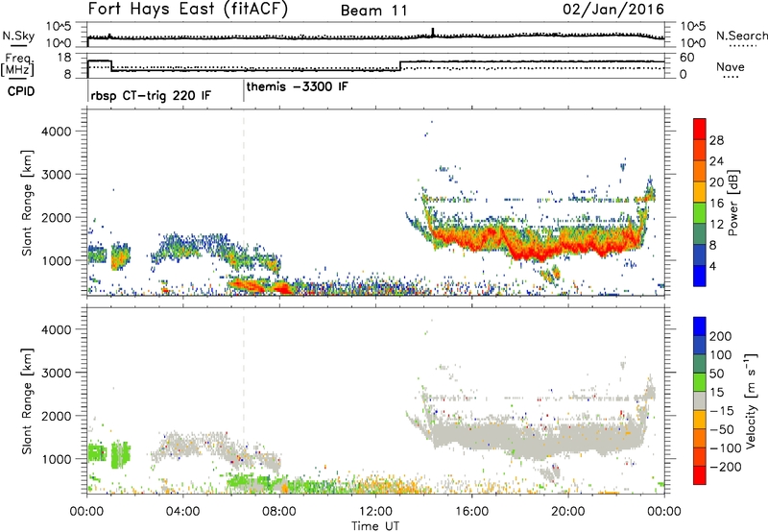Click the 'N.Sky' legend label
The width and height of the screenshot is (768, 532).
18,36
